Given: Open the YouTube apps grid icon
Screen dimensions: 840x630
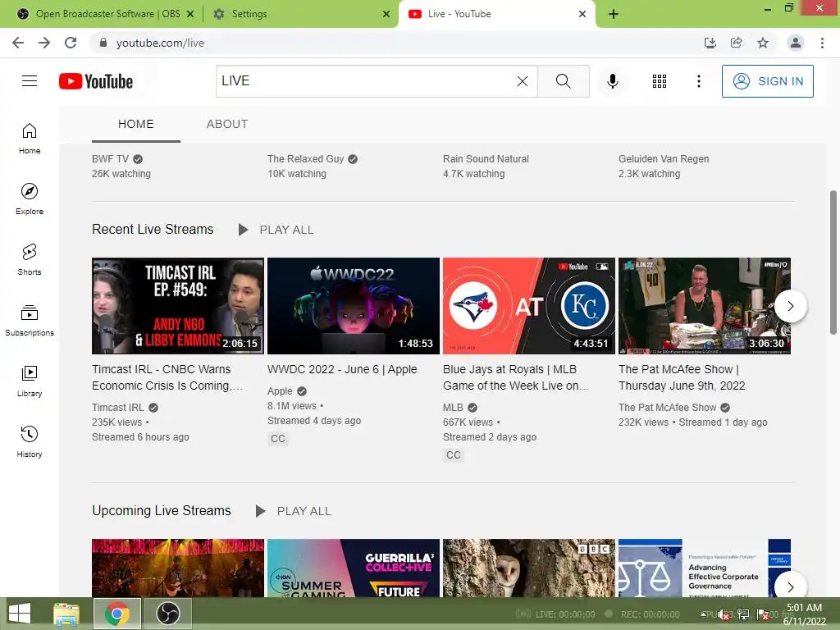Looking at the screenshot, I should coord(660,81).
